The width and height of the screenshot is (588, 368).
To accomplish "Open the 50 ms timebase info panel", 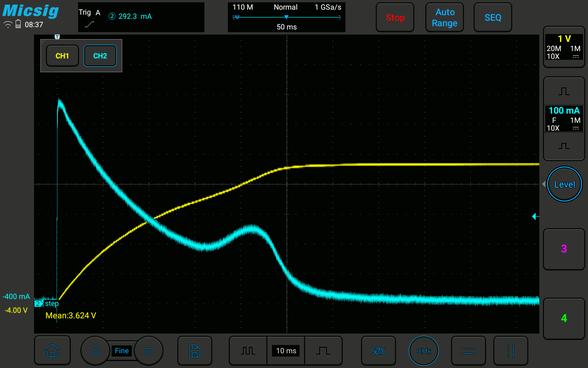I will 286,17.
